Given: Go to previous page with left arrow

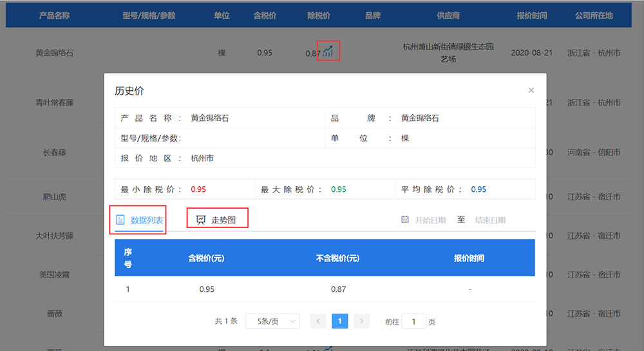Looking at the screenshot, I should [318, 321].
